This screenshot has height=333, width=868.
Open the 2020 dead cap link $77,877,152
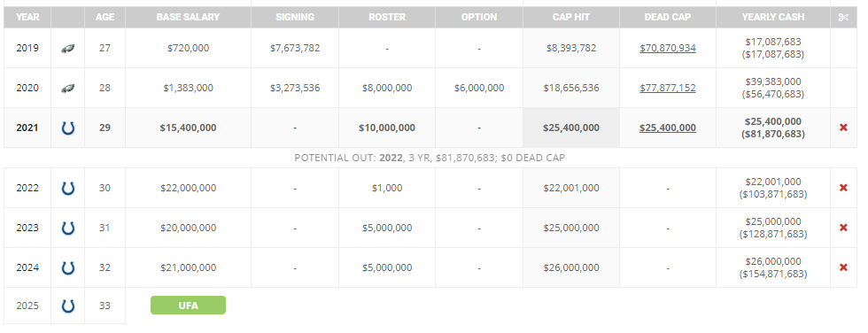tap(668, 88)
